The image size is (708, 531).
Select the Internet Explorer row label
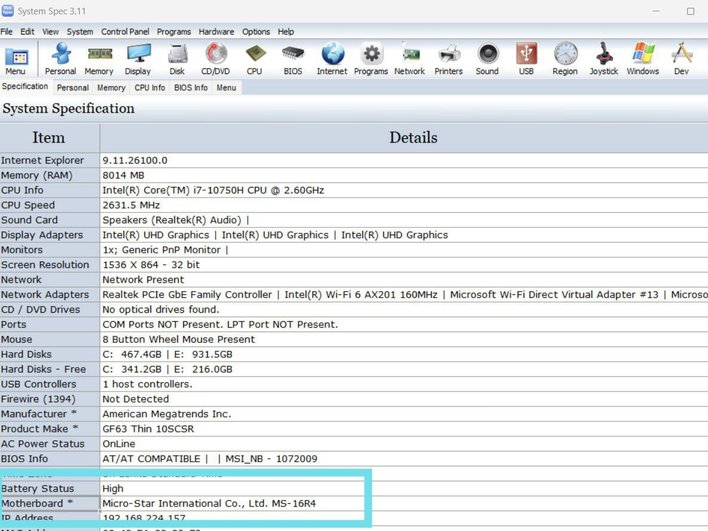coord(42,160)
